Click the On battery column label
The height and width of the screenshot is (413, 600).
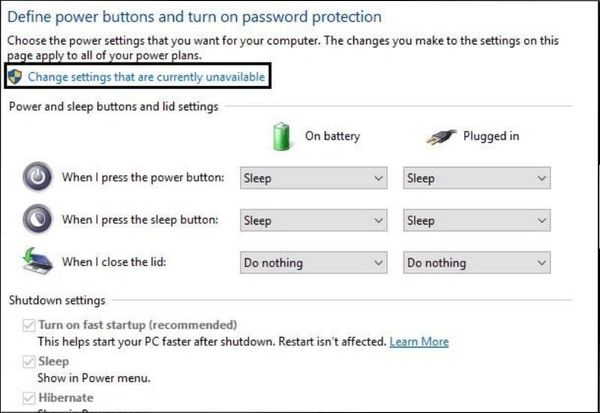tap(333, 136)
